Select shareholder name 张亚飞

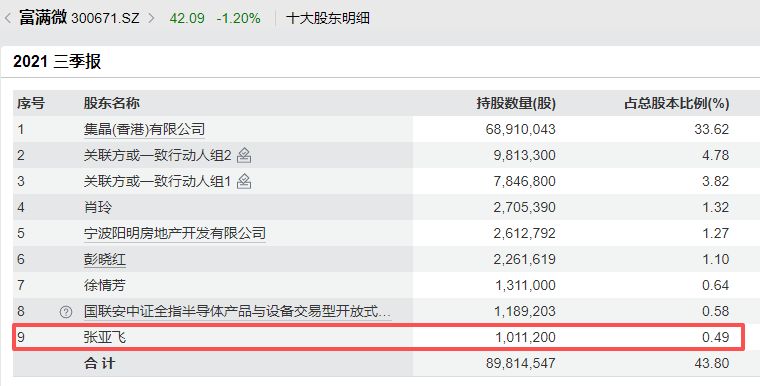pos(105,337)
